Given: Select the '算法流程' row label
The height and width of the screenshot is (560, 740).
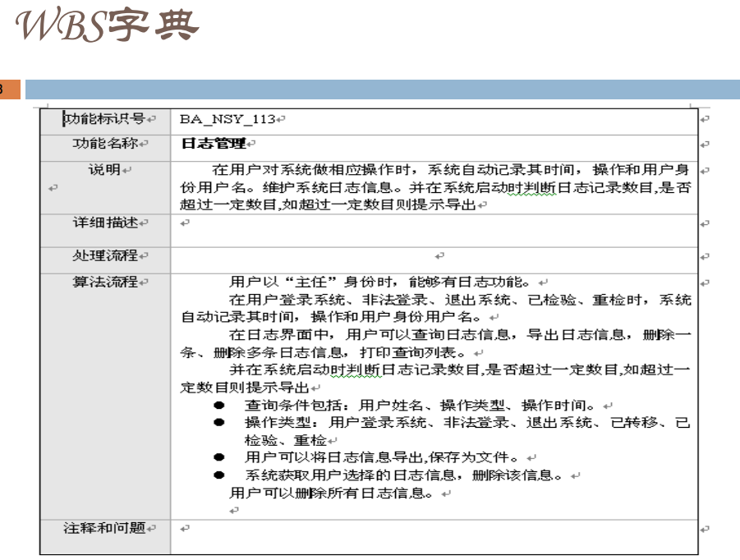Looking at the screenshot, I should pyautogui.click(x=105, y=282).
